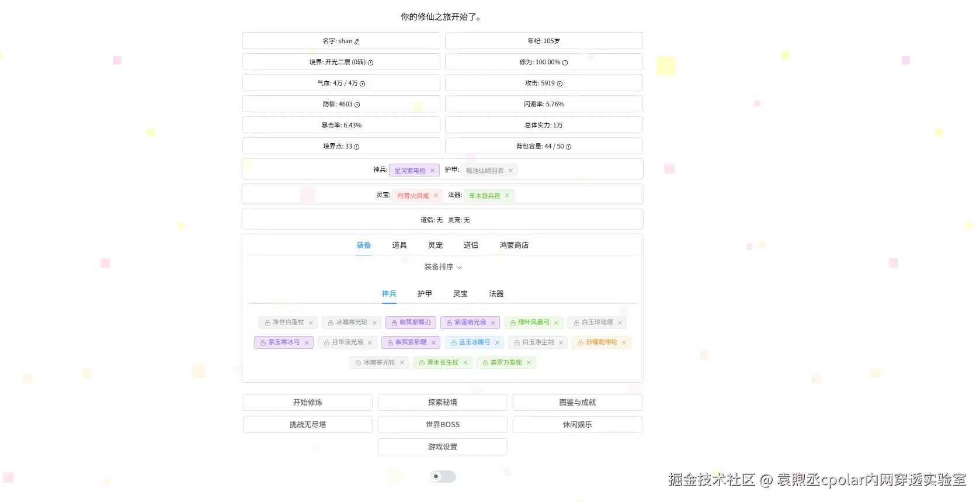Remove 绿叶风暴弓 via its X icon
This screenshot has height=502, width=980.
(556, 323)
